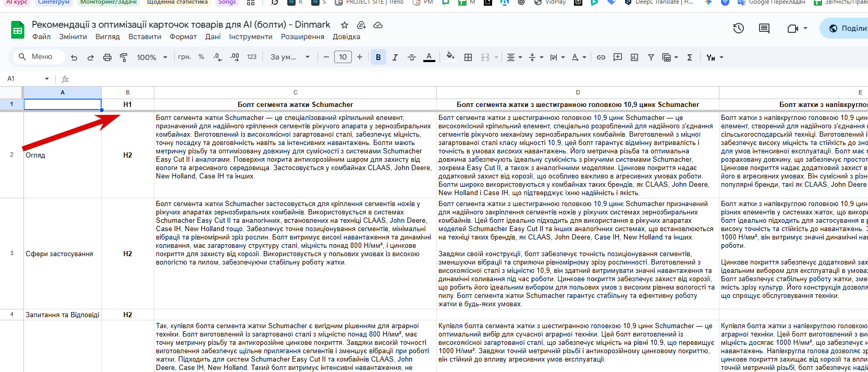
Task: Open the Дані menu
Action: pyautogui.click(x=213, y=37)
